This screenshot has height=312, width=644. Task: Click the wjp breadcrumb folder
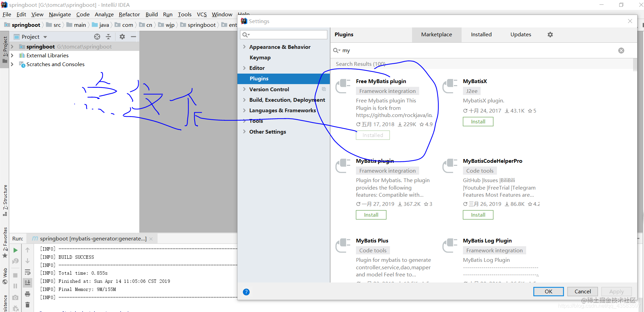click(x=166, y=25)
